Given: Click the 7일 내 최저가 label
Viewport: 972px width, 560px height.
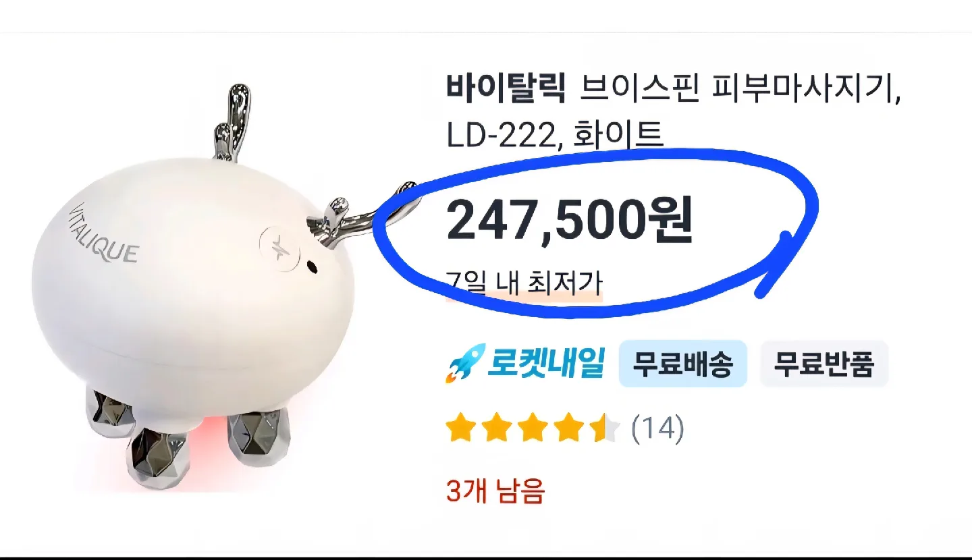Looking at the screenshot, I should coord(524,282).
